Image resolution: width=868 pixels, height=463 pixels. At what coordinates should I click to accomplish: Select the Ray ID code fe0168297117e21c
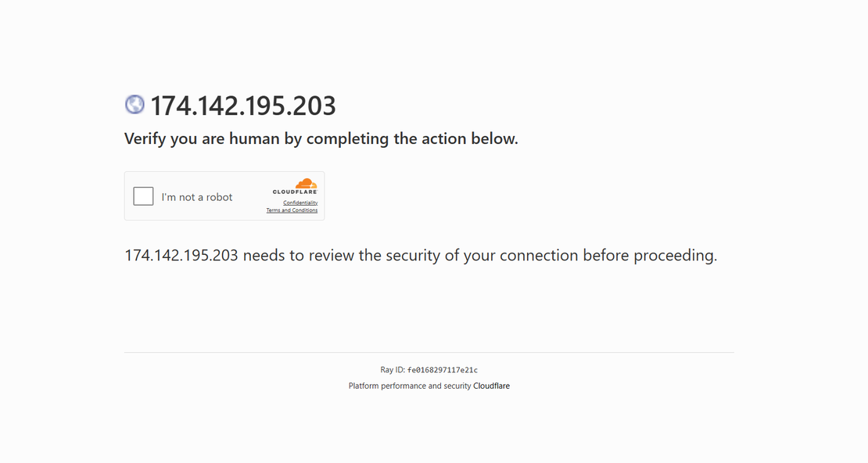pos(443,370)
